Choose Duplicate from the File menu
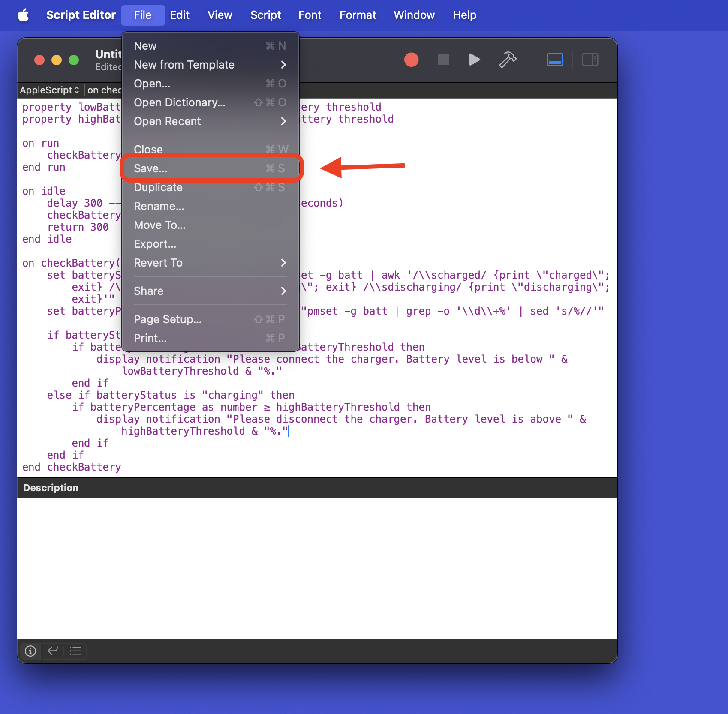The height and width of the screenshot is (714, 728). click(x=158, y=187)
